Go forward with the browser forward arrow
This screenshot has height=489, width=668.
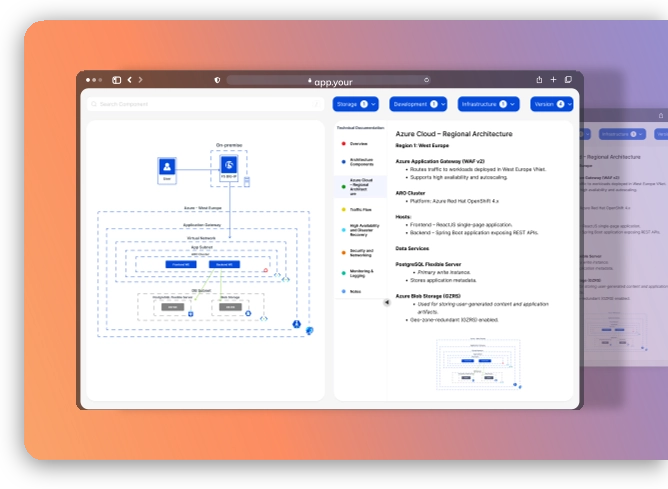[140, 80]
